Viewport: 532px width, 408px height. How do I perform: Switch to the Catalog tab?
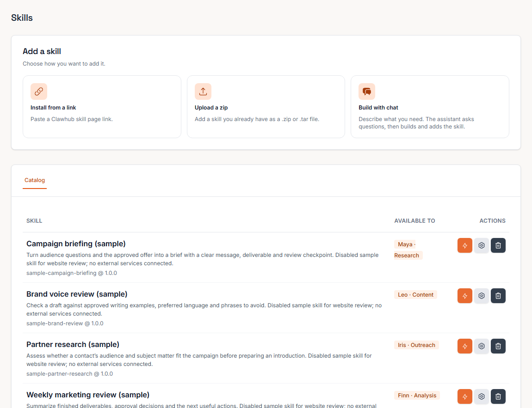point(35,180)
